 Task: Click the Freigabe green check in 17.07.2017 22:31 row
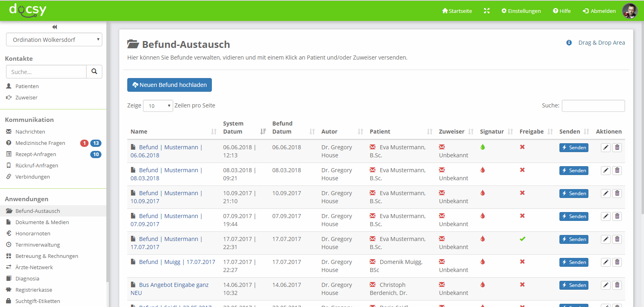tap(522, 239)
